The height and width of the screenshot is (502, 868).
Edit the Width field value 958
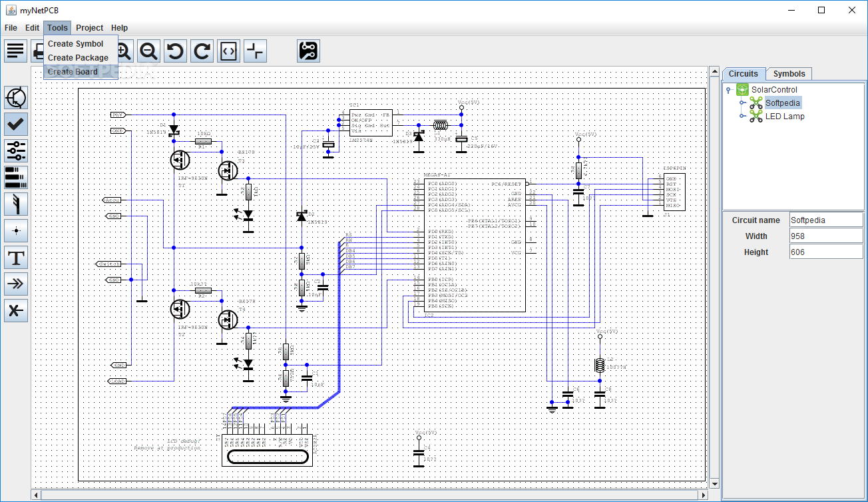point(825,236)
